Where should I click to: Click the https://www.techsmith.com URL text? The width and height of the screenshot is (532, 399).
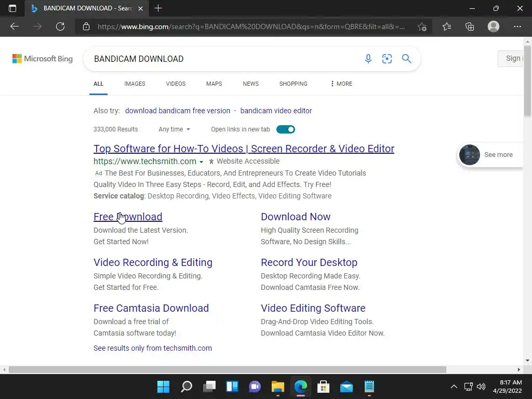click(x=145, y=161)
